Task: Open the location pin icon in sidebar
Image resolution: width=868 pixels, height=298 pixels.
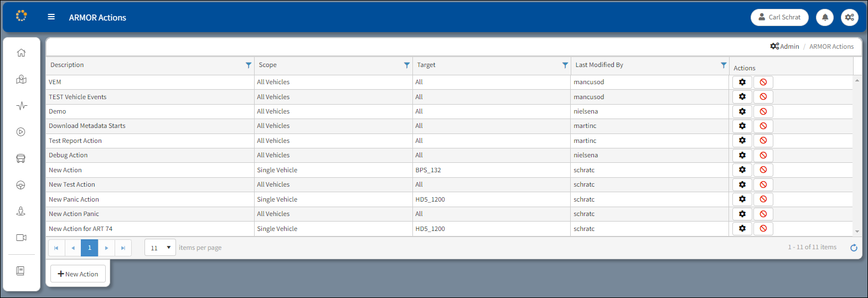Action: pos(22,211)
